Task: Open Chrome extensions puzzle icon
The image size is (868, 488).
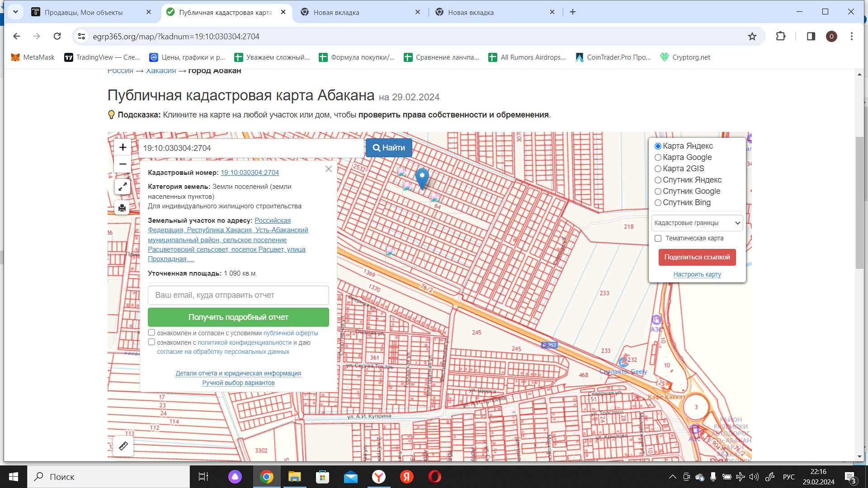Action: tap(781, 37)
